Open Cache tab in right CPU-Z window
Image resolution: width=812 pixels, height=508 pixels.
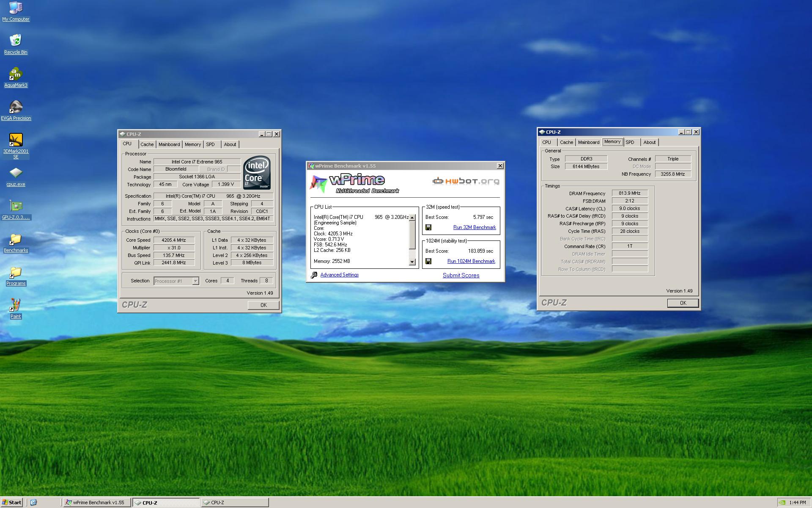coord(566,142)
